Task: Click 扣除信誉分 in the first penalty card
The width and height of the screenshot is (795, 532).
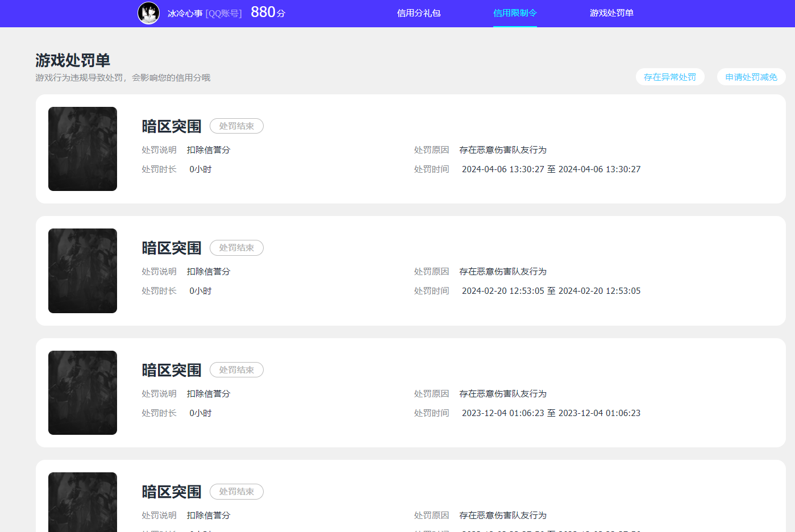Action: click(208, 149)
